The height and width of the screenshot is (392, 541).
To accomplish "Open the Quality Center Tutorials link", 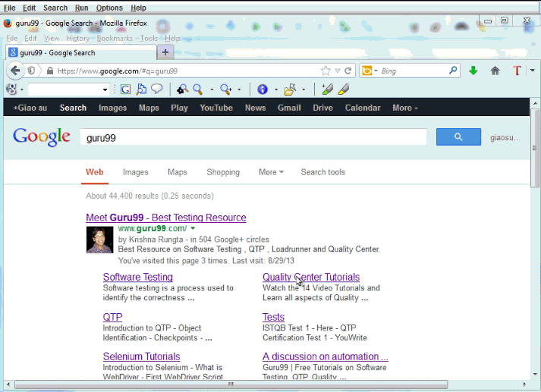I will 311,278.
